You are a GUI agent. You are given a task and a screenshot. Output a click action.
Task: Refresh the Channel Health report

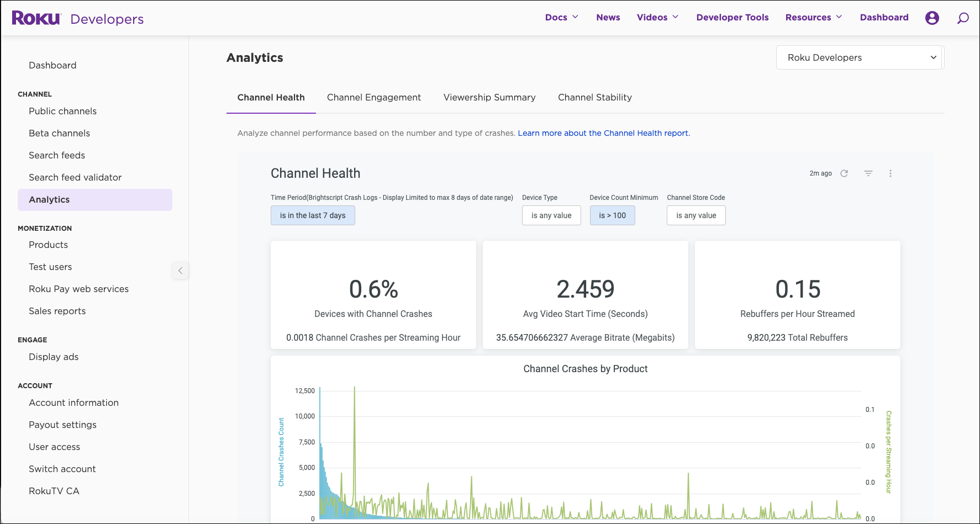(x=844, y=173)
